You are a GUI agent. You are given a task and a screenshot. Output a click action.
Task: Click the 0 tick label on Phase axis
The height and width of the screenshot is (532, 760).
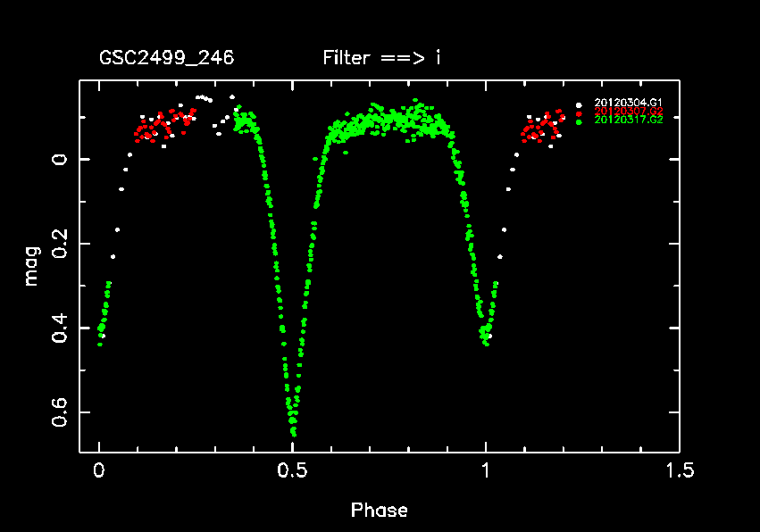point(99,470)
